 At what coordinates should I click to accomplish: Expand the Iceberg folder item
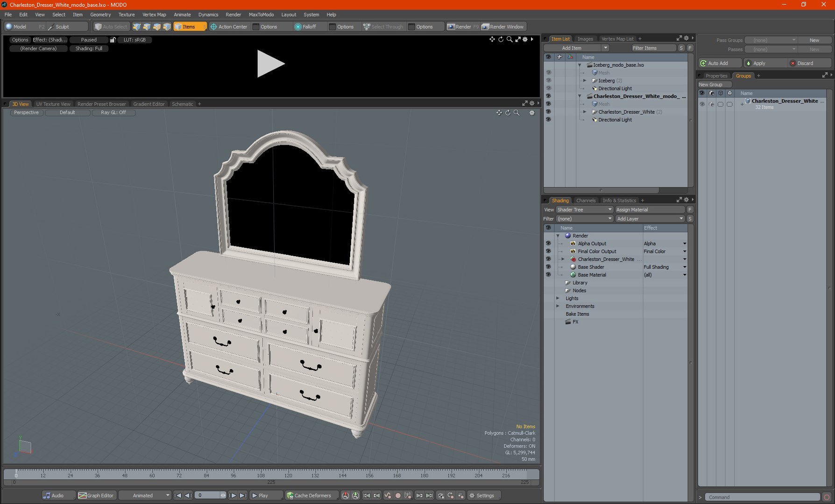585,80
